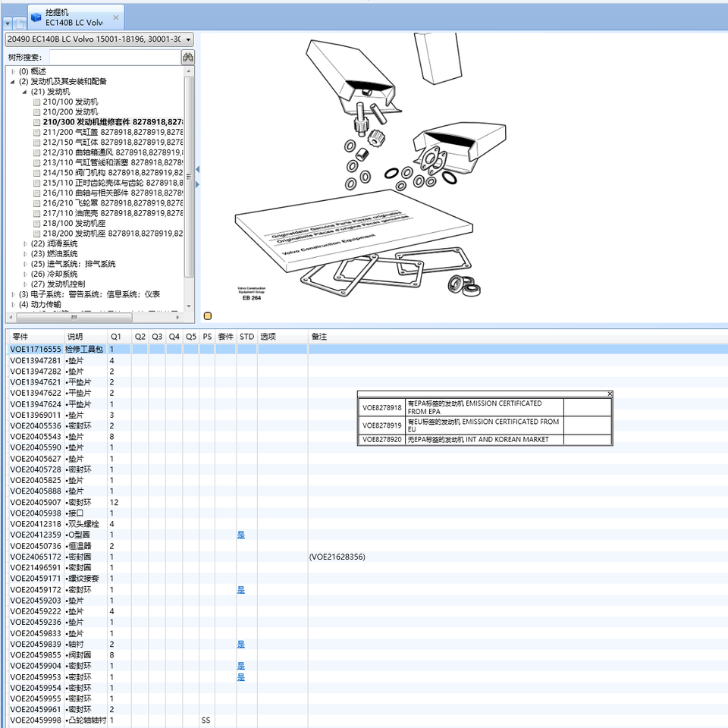The width and height of the screenshot is (728, 728).
Task: Click the tree scrollbar up arrow
Action: pyautogui.click(x=189, y=71)
